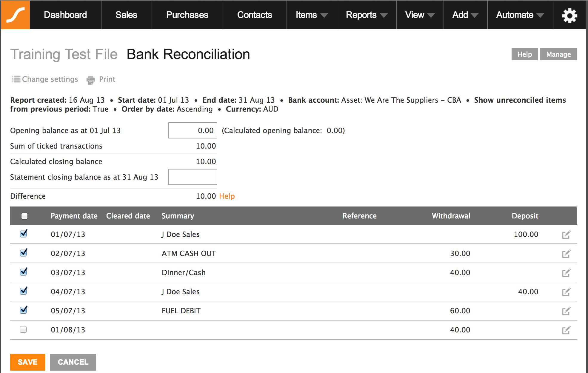Open the Purchases menu item
Image resolution: width=588 pixels, height=373 pixels.
[187, 15]
